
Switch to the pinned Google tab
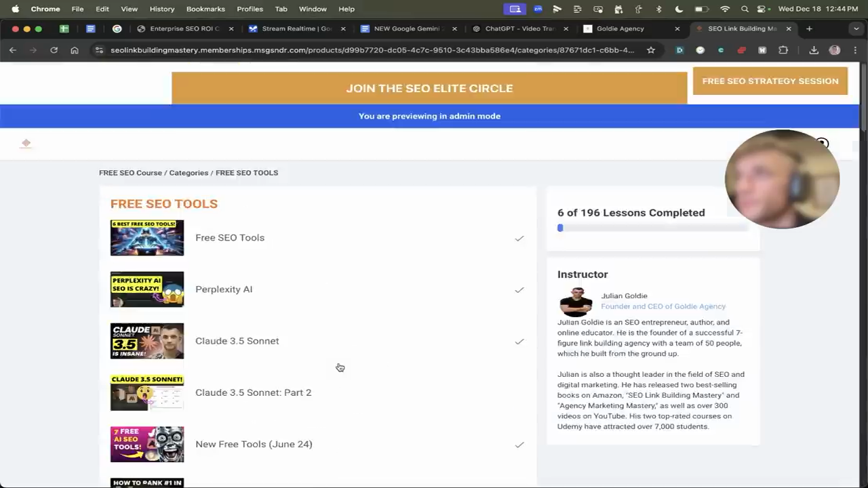pos(117,28)
